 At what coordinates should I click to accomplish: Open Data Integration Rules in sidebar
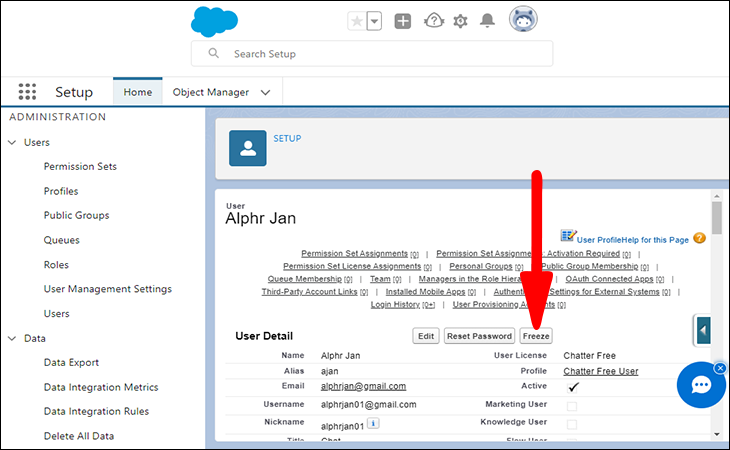coord(96,411)
